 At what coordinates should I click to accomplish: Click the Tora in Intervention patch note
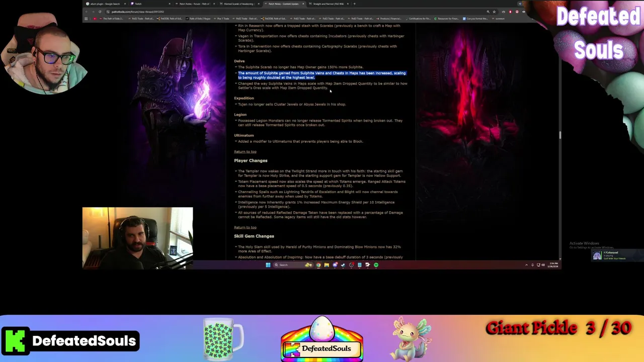coord(317,48)
